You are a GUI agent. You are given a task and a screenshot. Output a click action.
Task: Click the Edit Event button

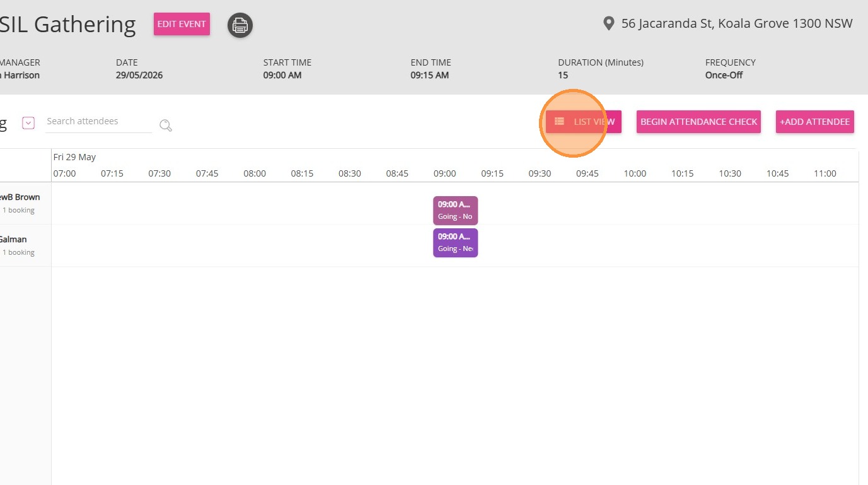(x=182, y=24)
